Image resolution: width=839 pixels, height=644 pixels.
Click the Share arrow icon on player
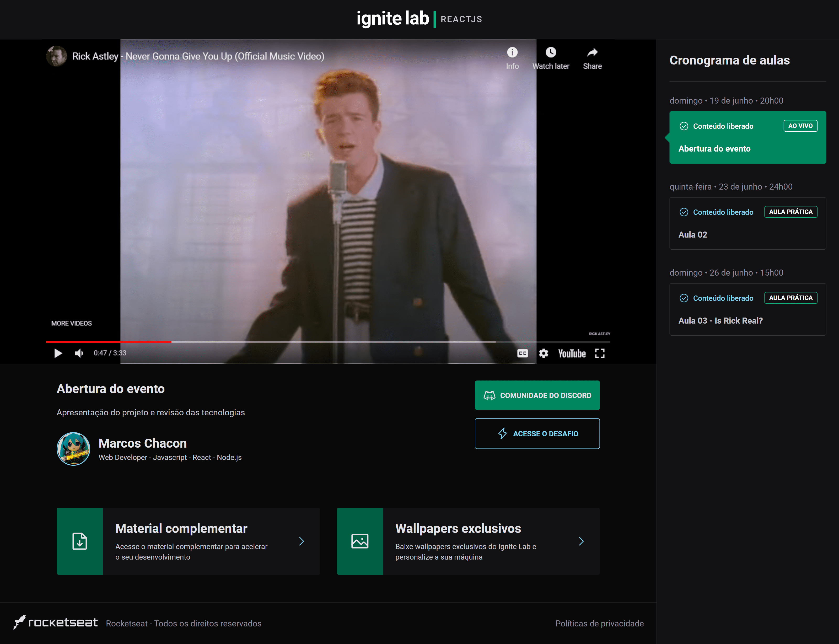[x=592, y=52]
